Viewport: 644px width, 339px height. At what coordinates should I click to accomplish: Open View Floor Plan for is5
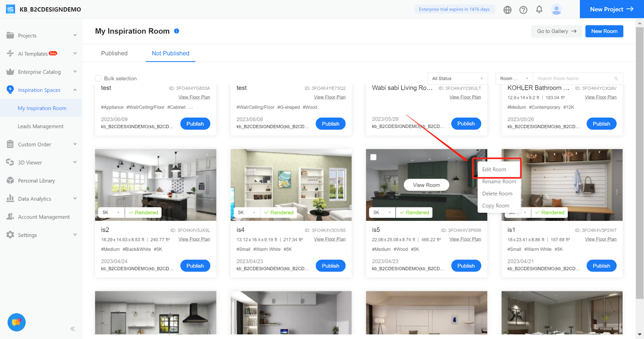(x=465, y=239)
